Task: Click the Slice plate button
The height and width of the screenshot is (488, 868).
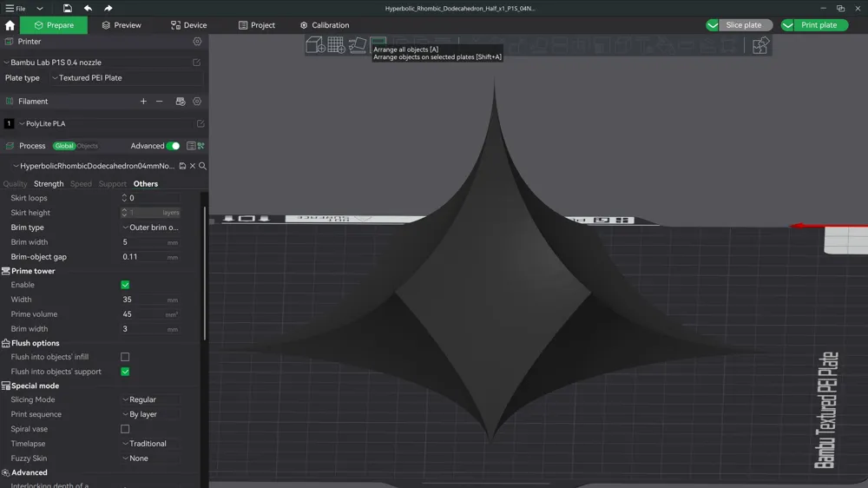Action: (744, 25)
